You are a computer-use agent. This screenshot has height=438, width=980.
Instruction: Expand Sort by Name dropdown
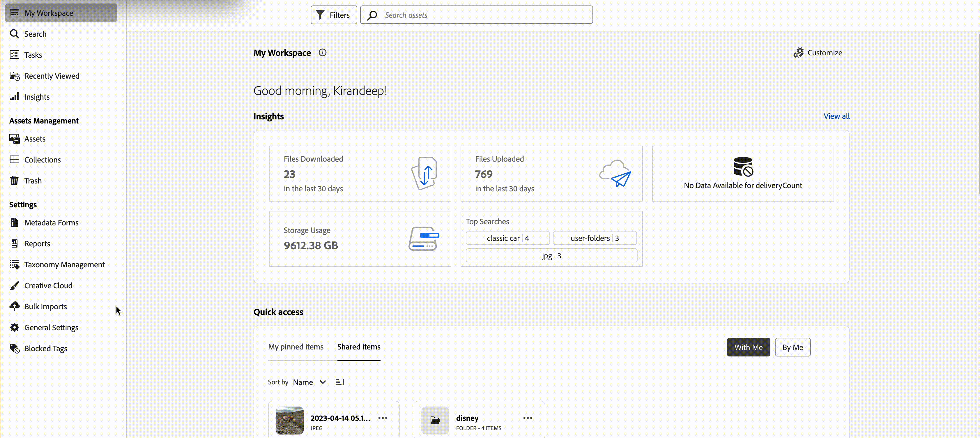(x=310, y=382)
